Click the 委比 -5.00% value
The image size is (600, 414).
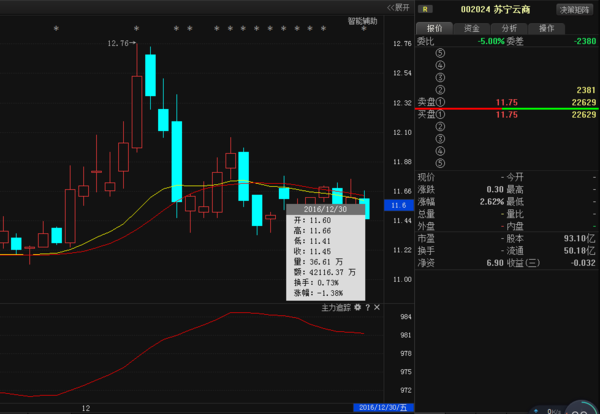[x=491, y=41]
